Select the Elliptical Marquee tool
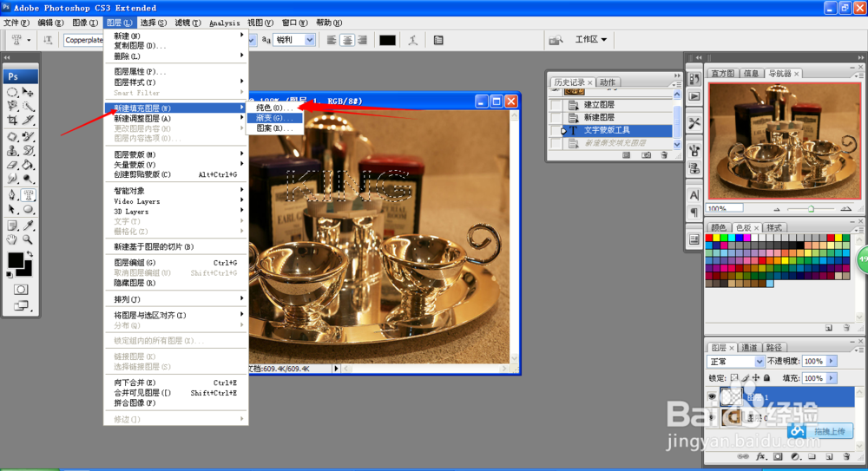Viewport: 868px width, 471px height. pos(12,92)
